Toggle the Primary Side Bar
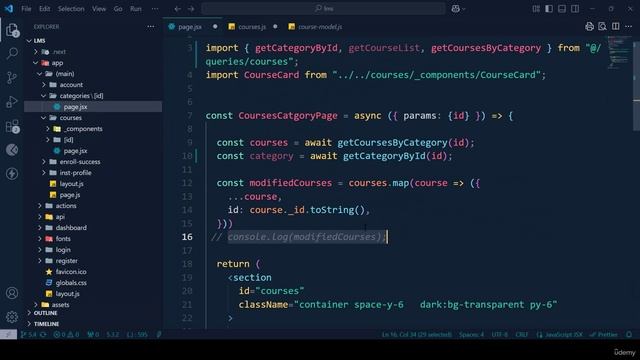The width and height of the screenshot is (640, 360). [549, 9]
